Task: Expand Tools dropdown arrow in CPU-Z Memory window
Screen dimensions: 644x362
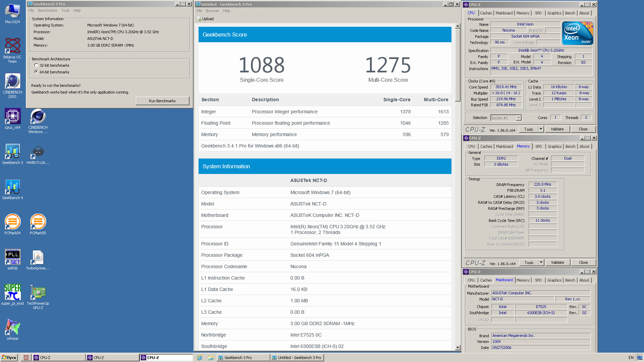Action: [x=541, y=262]
